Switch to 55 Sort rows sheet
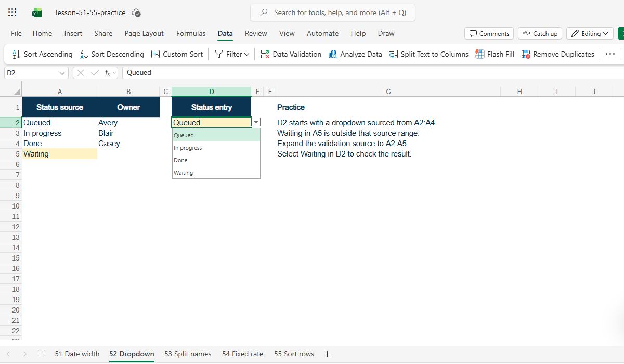Screen dimensions: 624x364 tap(294, 354)
